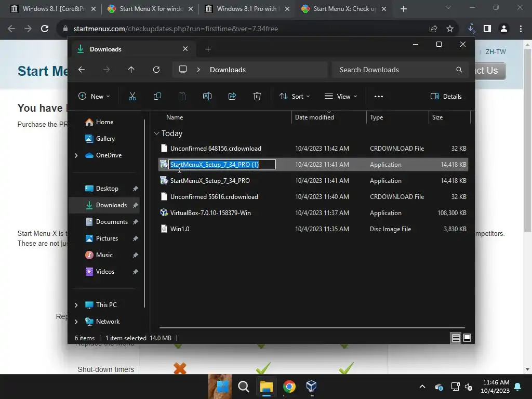Open a new Chrome tab
The width and height of the screenshot is (532, 399).
pyautogui.click(x=403, y=9)
